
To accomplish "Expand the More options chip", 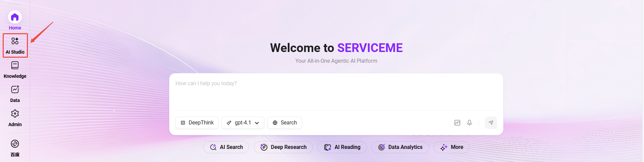I will 451,147.
